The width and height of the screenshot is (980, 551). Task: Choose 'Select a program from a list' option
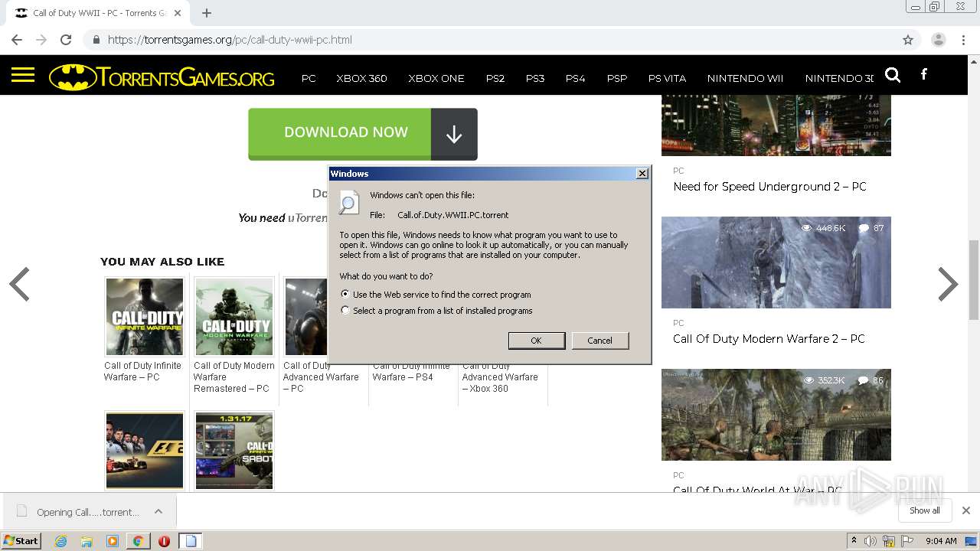[345, 311]
